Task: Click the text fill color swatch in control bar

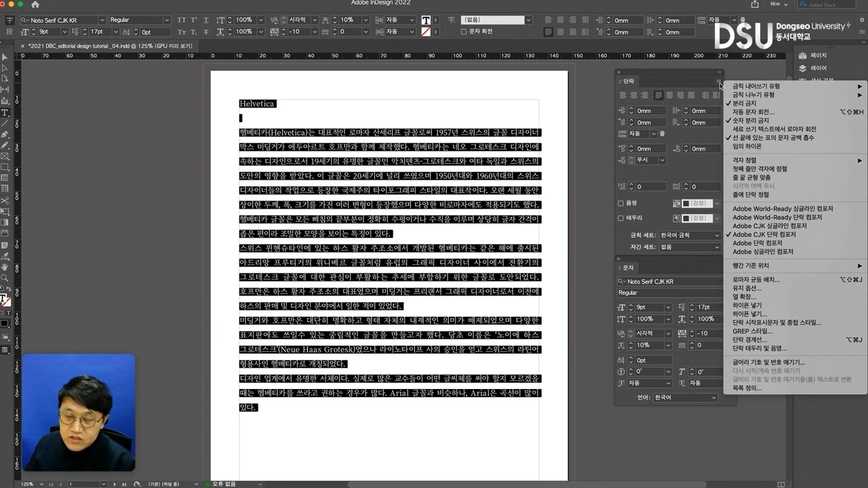Action: [426, 20]
